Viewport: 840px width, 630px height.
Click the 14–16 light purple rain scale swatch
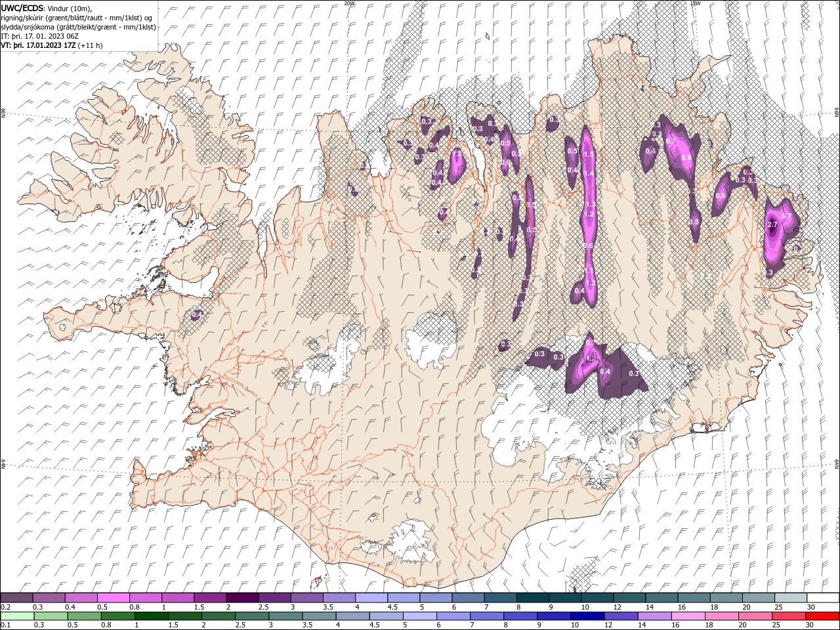[x=654, y=616]
